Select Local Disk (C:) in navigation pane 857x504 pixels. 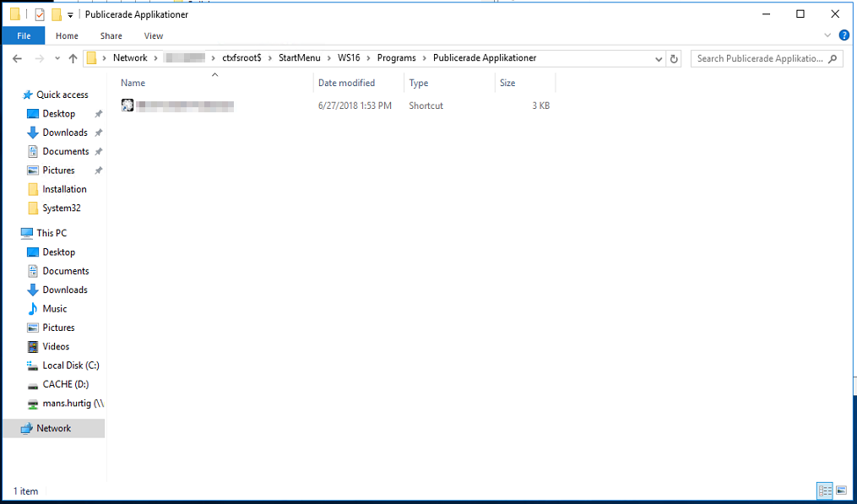coord(70,366)
